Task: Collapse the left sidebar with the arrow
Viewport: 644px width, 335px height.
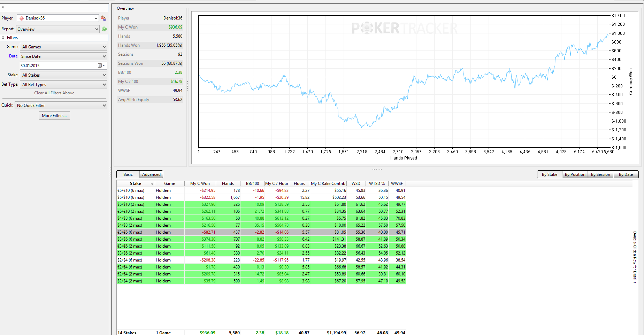Action: coord(3,7)
